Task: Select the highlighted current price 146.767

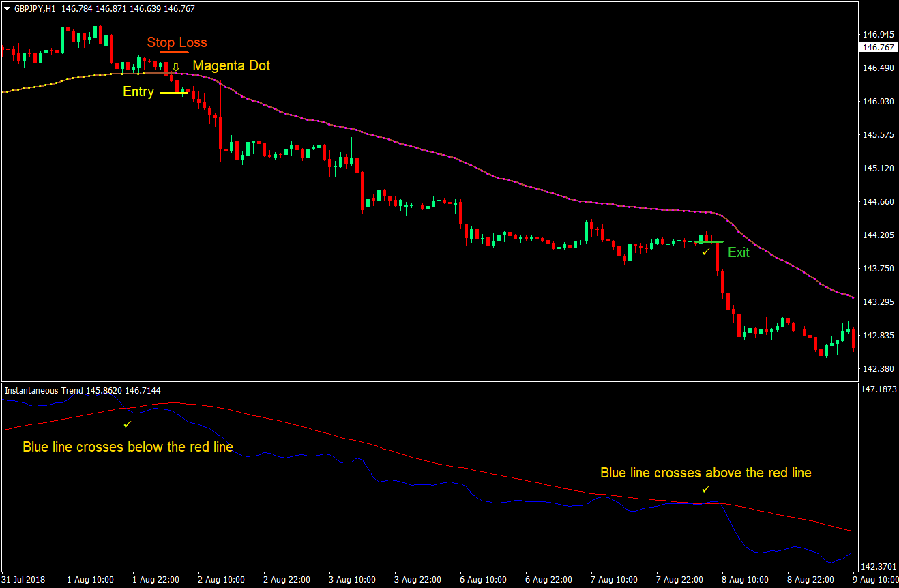Action: pos(877,46)
